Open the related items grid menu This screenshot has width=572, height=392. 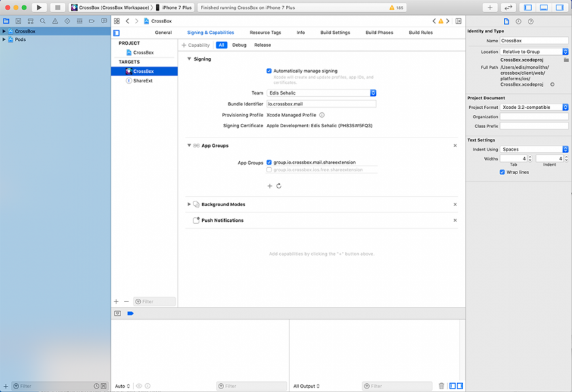pos(116,21)
